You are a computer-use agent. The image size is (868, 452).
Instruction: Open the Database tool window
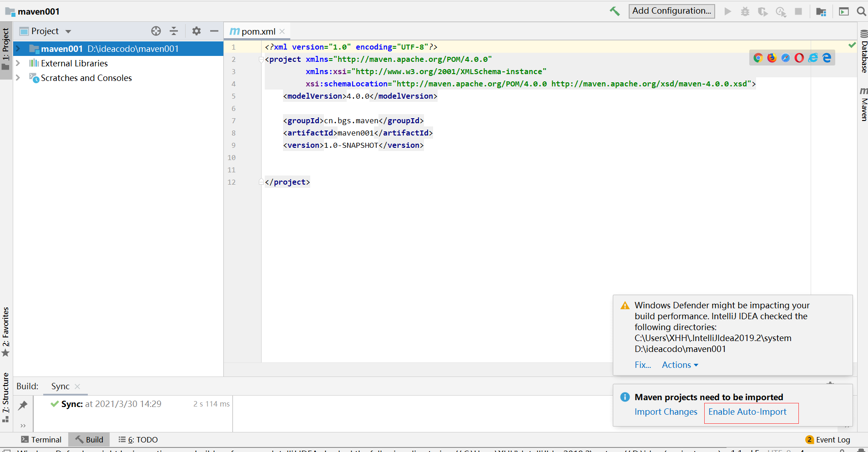click(x=863, y=51)
